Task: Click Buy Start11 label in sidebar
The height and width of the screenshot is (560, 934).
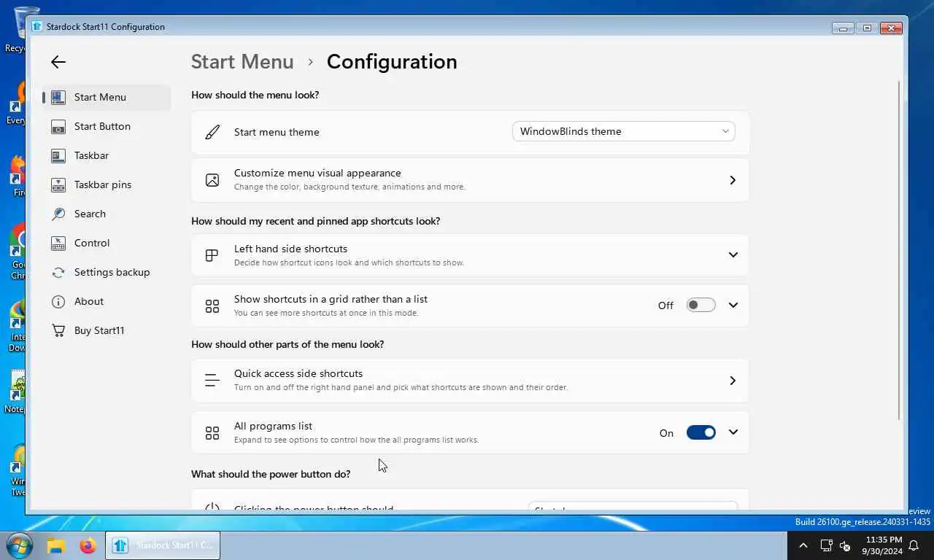Action: pos(99,330)
